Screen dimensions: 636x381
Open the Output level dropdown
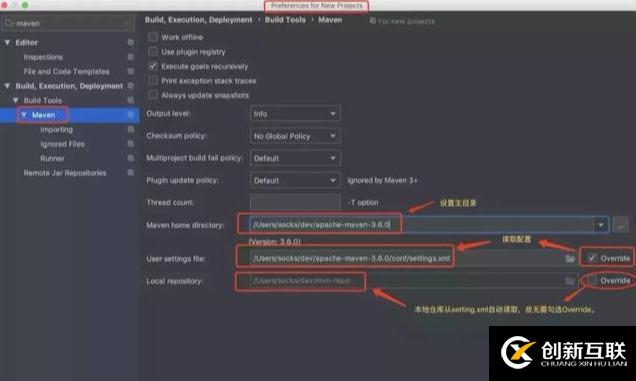point(295,114)
